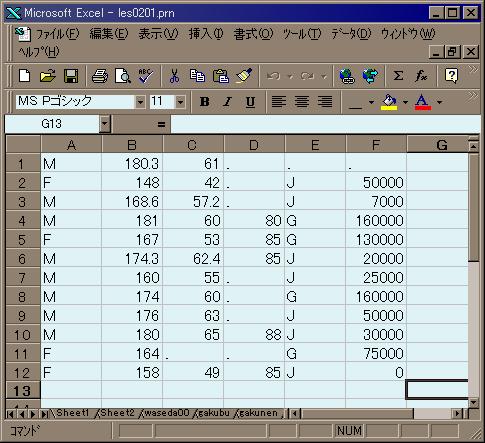Click the AutoSum sigma icon

398,76
